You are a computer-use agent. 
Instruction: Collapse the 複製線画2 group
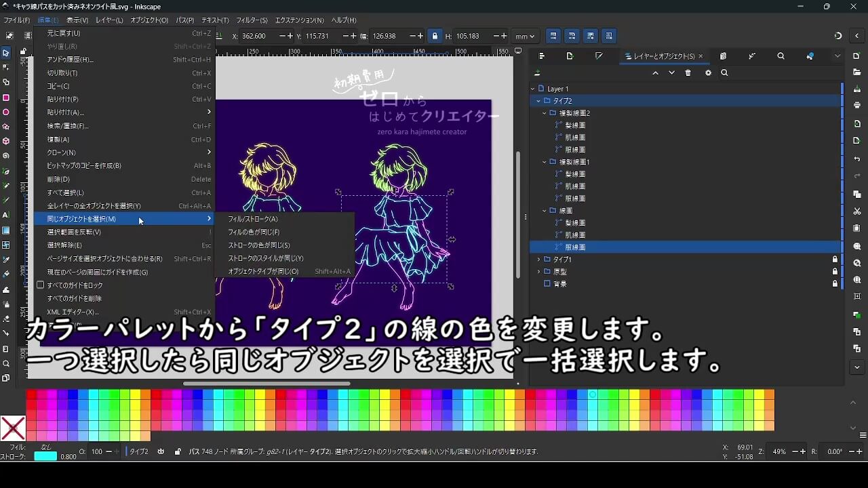[544, 113]
